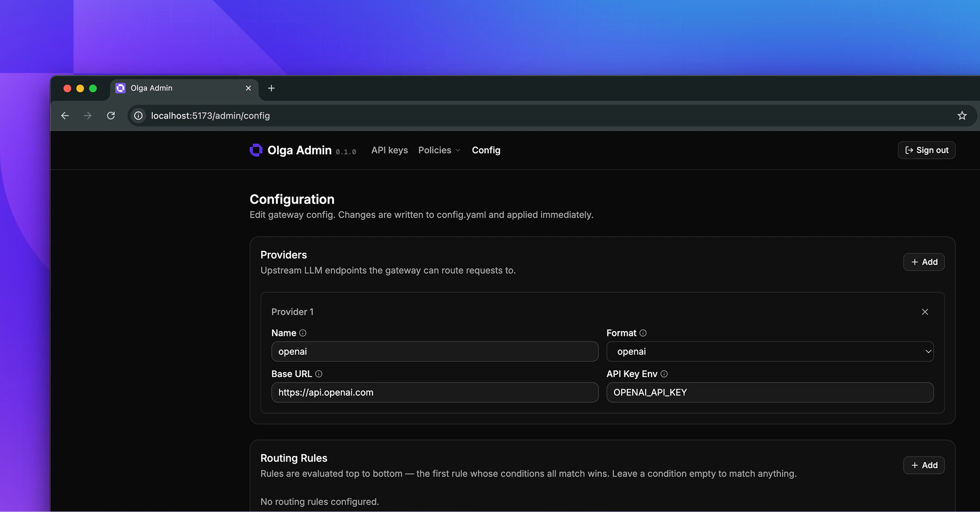Click the Provider 1 label

click(x=292, y=312)
